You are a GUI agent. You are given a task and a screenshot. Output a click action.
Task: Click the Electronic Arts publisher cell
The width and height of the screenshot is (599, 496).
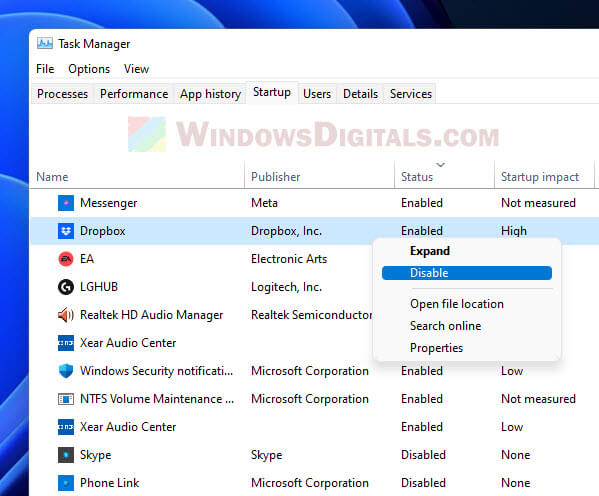coord(289,259)
